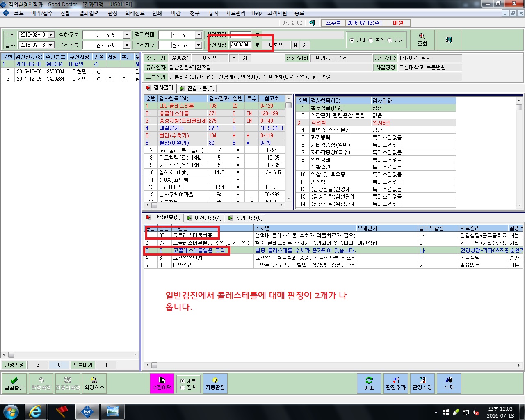The height and width of the screenshot is (420, 525).
Task: Click the horizontal scrollbar under 판정현황 list
Action: [x=333, y=365]
